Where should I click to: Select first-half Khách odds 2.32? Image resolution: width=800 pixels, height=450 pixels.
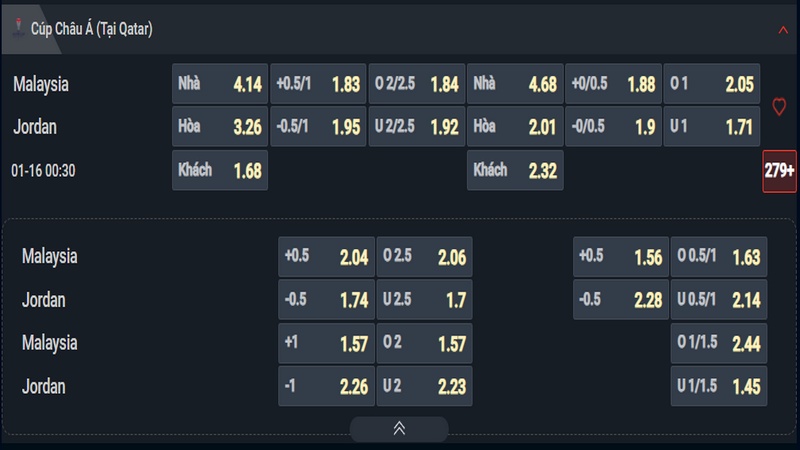tap(515, 170)
